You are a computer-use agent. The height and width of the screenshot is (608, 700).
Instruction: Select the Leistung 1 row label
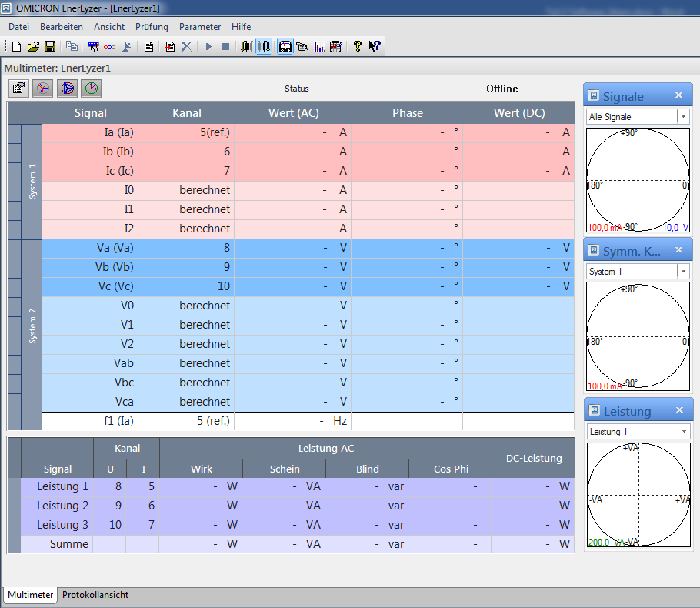tap(57, 486)
